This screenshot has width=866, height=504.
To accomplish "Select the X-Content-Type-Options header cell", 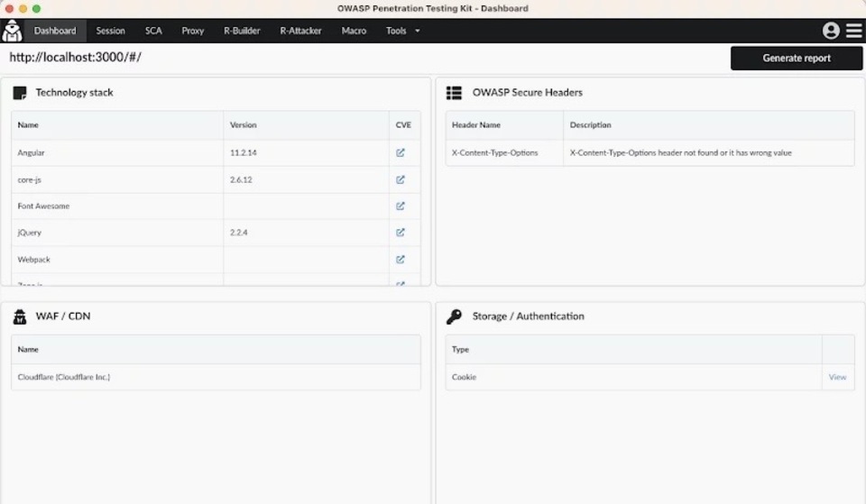I will 504,153.
